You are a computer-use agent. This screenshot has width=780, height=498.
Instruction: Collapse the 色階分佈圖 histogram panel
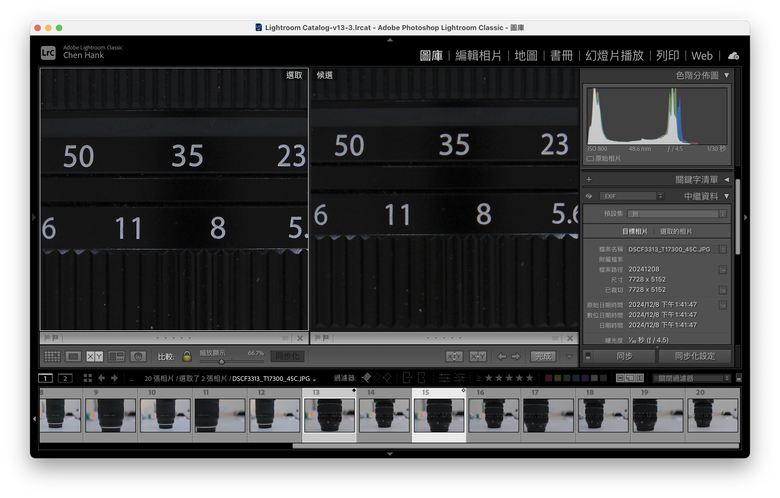(726, 75)
